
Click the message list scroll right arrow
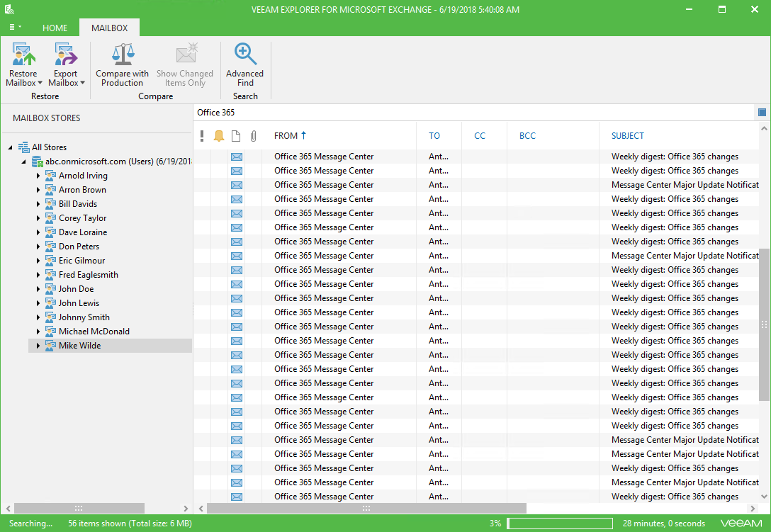point(753,509)
